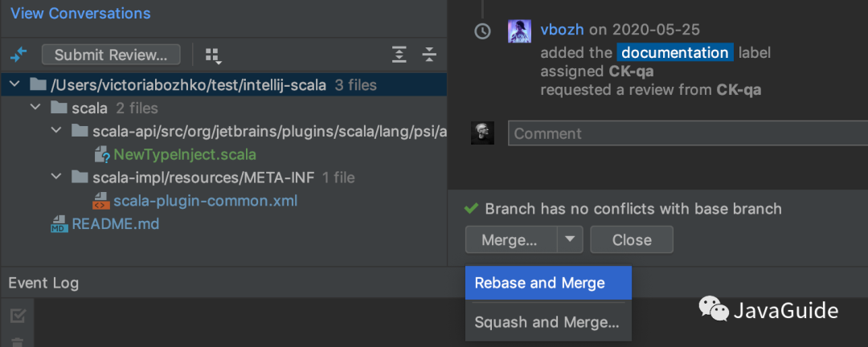Image resolution: width=868 pixels, height=347 pixels.
Task: Collapse the scala-impl/resources/META-INF folder
Action: 56,177
